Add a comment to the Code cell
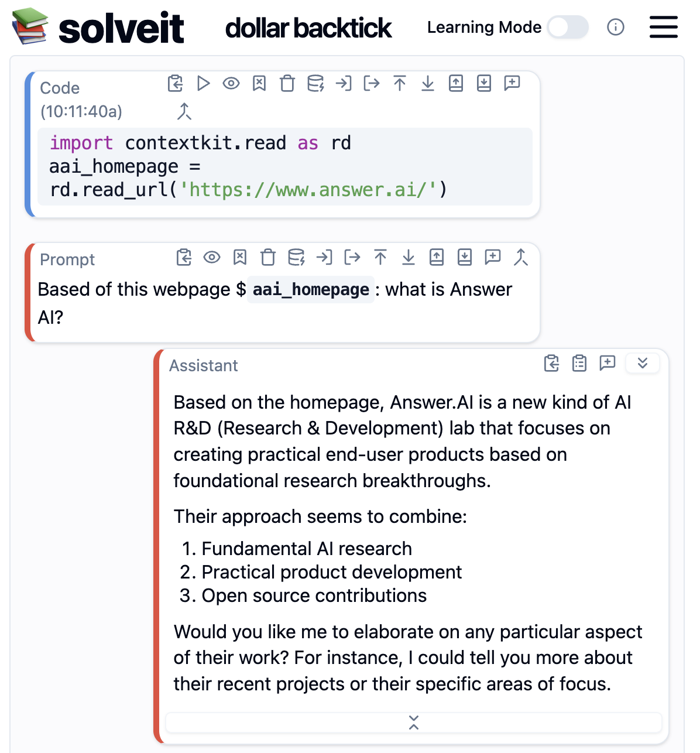 tap(512, 83)
